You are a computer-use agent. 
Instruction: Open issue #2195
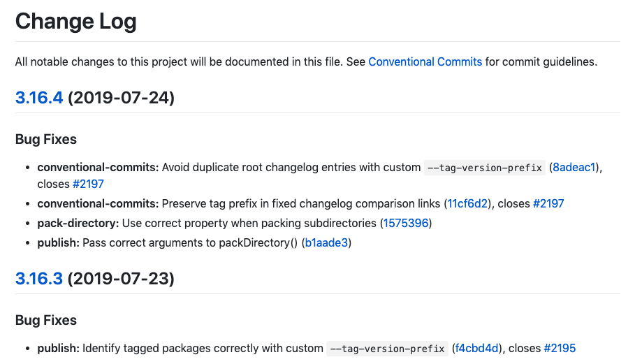560,348
